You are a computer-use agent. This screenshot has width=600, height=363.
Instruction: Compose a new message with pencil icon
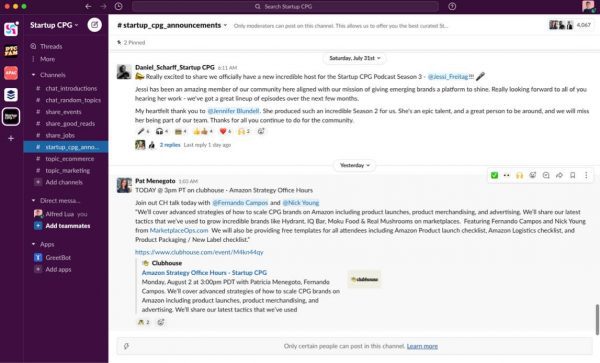[x=95, y=25]
